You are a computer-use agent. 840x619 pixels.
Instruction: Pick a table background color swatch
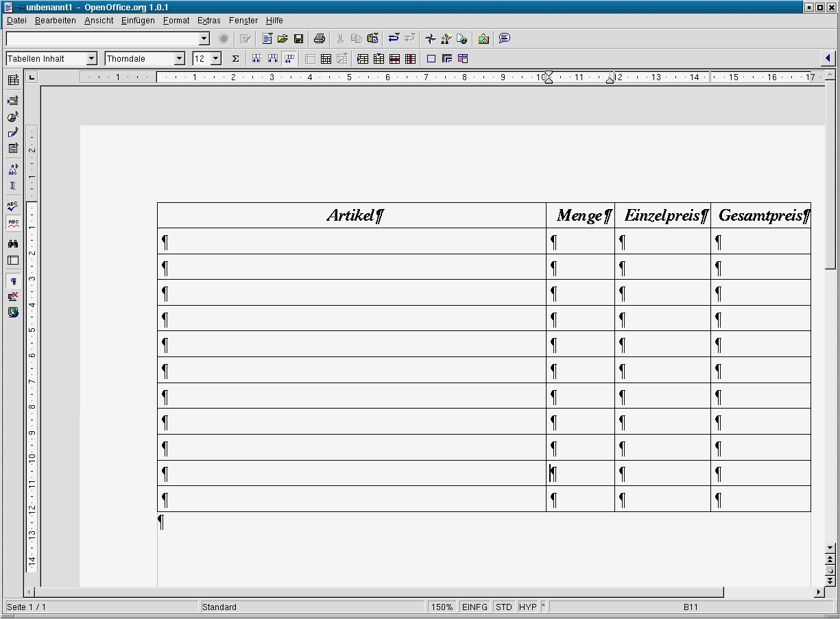pyautogui.click(x=463, y=58)
